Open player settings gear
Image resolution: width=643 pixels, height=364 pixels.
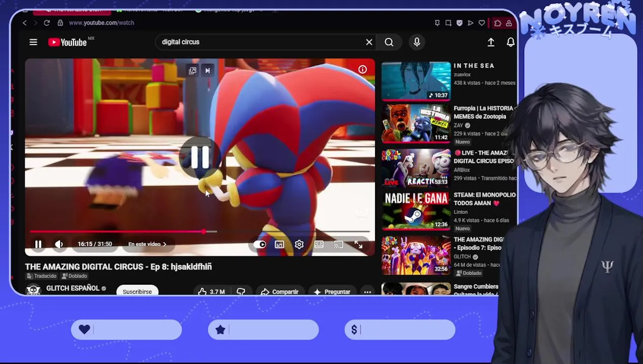tap(299, 245)
